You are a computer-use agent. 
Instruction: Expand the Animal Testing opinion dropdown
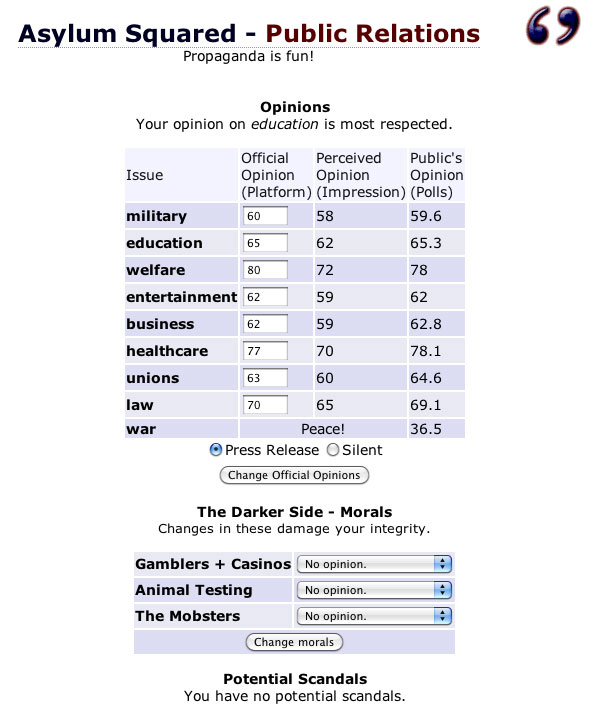point(374,590)
